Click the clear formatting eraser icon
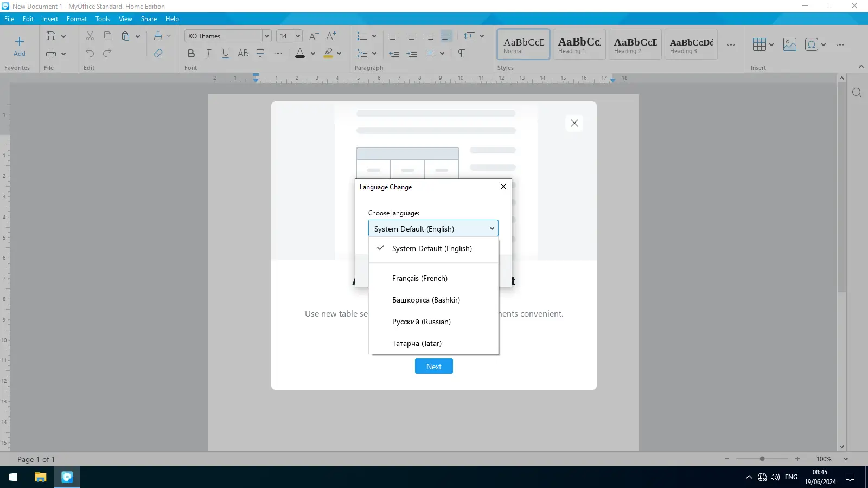This screenshot has height=488, width=868. [x=158, y=53]
